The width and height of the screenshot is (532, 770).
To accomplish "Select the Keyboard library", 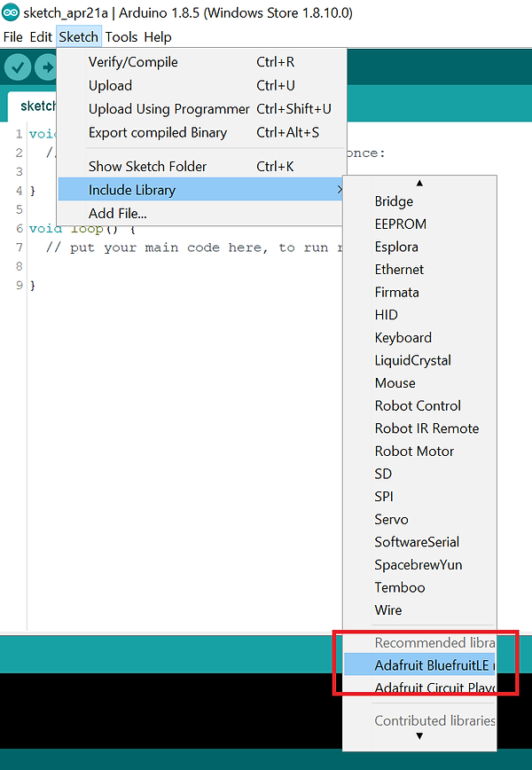I will (419, 338).
